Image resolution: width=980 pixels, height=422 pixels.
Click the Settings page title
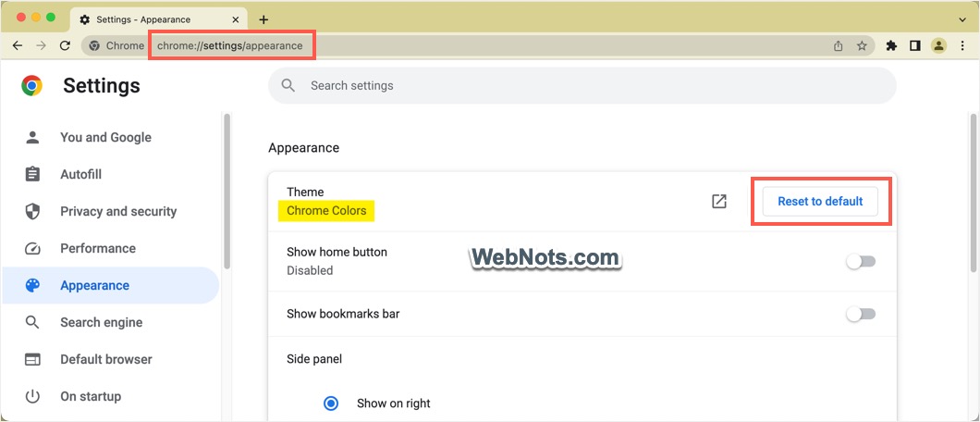pos(102,86)
